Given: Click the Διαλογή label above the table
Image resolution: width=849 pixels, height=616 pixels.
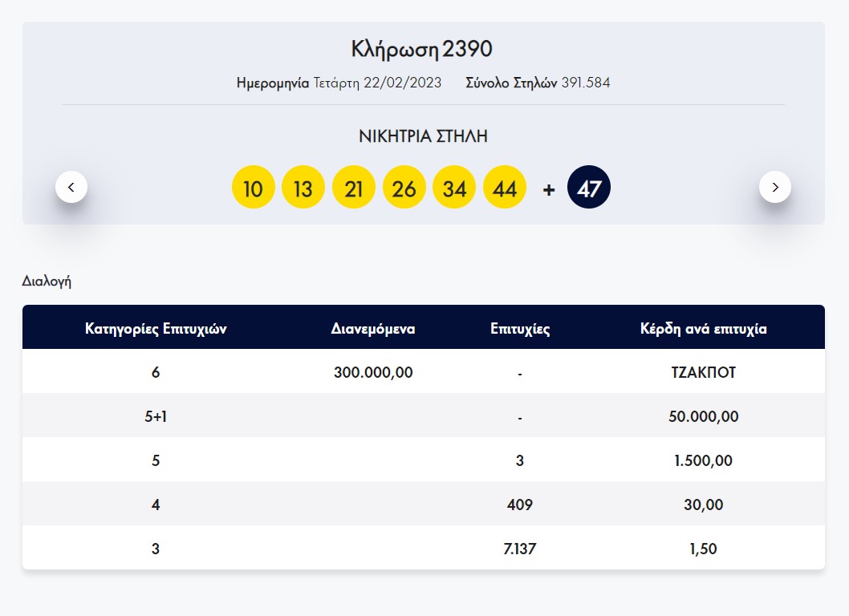Looking at the screenshot, I should [47, 282].
